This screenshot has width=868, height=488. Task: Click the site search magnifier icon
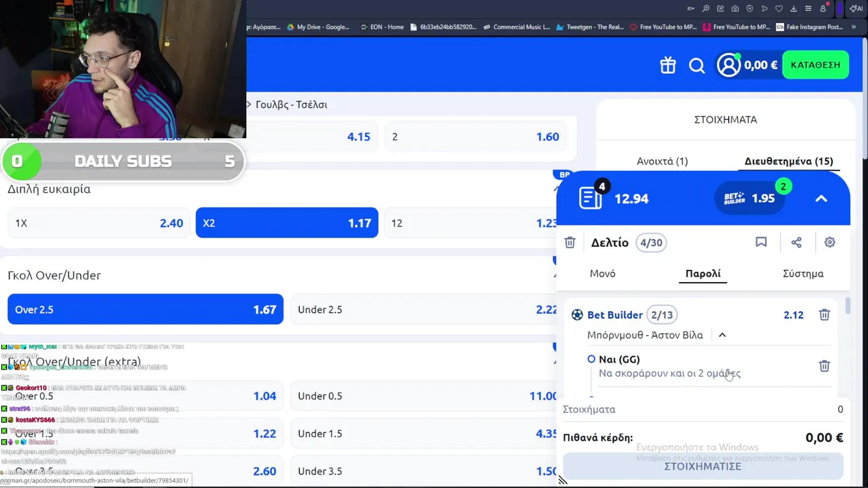[x=697, y=65]
